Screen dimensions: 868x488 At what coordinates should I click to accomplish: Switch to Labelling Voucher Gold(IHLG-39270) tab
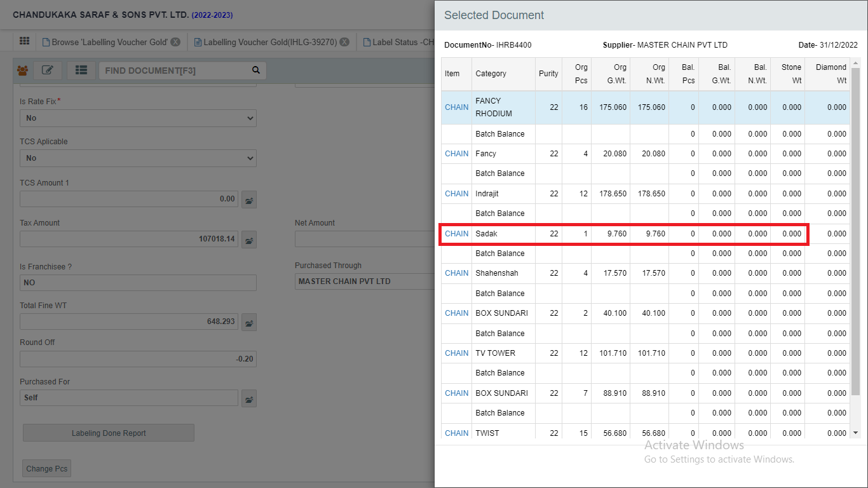(x=269, y=42)
